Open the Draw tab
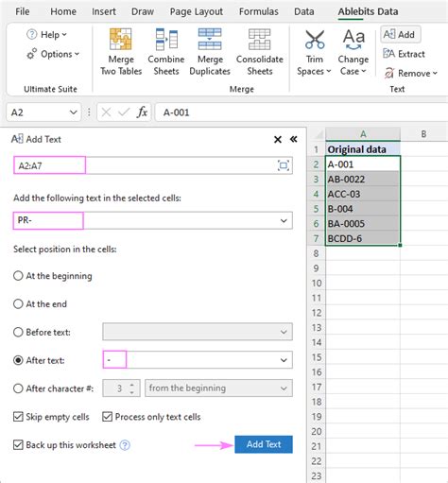Viewport: 448px width, 483px height. (x=143, y=11)
